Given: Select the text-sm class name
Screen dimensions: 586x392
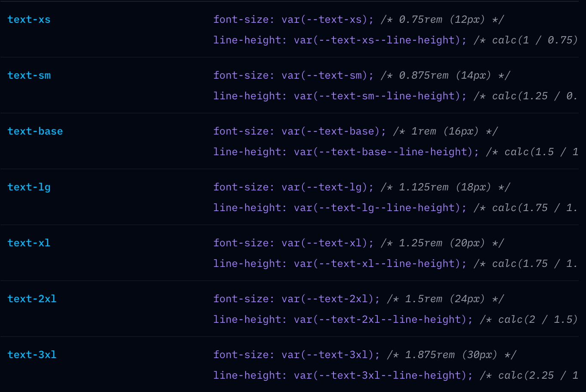Looking at the screenshot, I should click(x=29, y=75).
